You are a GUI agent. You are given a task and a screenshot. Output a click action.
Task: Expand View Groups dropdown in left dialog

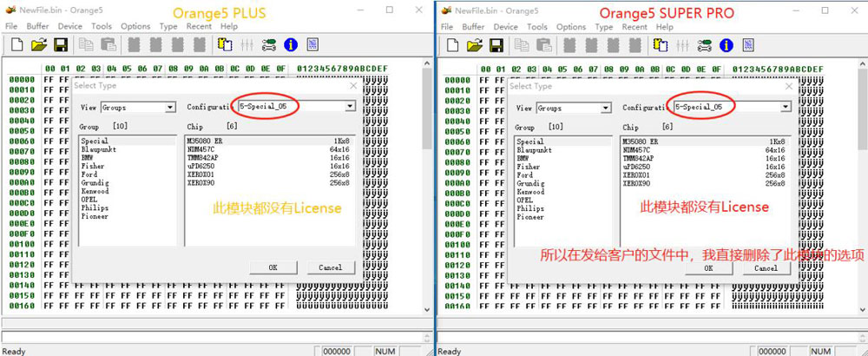[x=170, y=108]
